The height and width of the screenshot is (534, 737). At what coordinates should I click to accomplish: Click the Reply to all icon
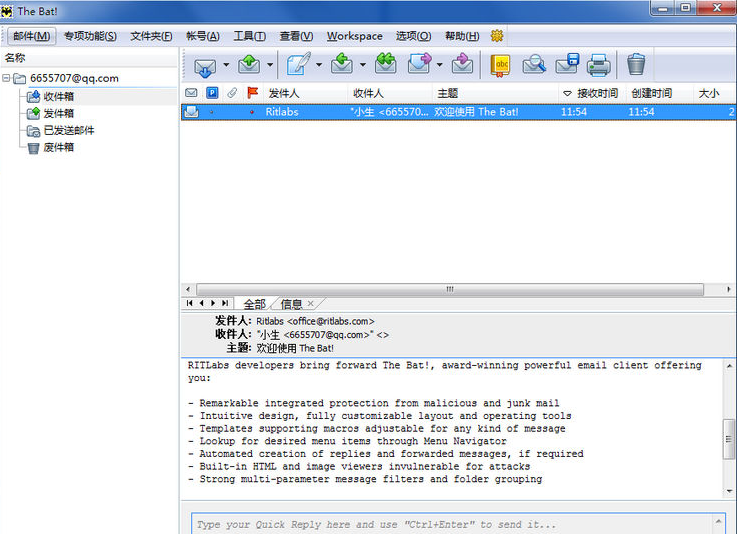click(385, 63)
